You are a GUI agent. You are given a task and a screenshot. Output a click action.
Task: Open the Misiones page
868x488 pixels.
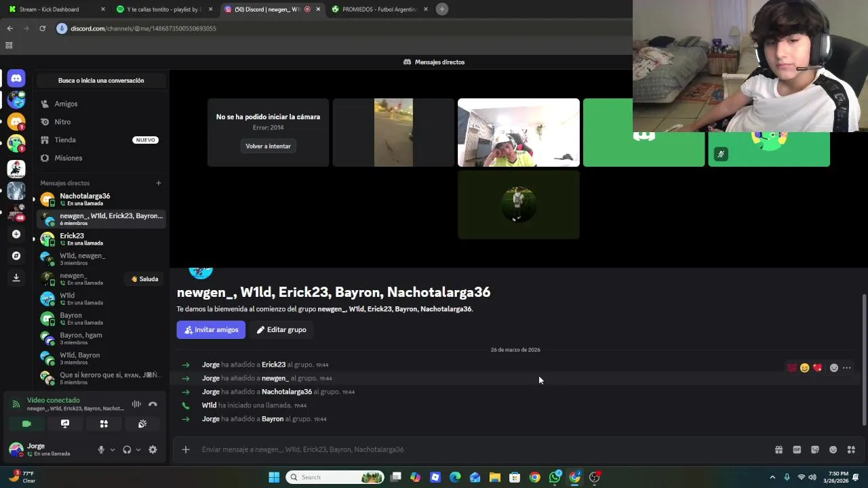point(101,158)
